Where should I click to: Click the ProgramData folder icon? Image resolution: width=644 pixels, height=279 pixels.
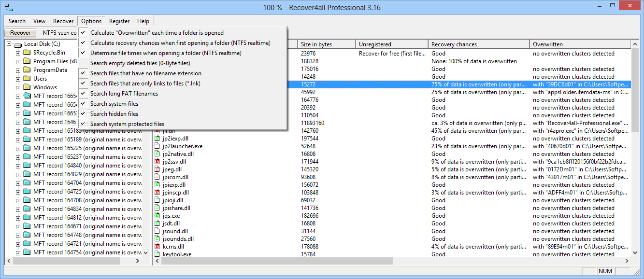click(27, 70)
